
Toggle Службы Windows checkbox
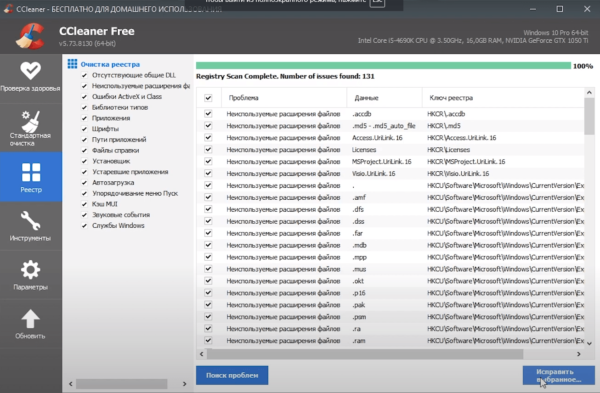pos(84,226)
